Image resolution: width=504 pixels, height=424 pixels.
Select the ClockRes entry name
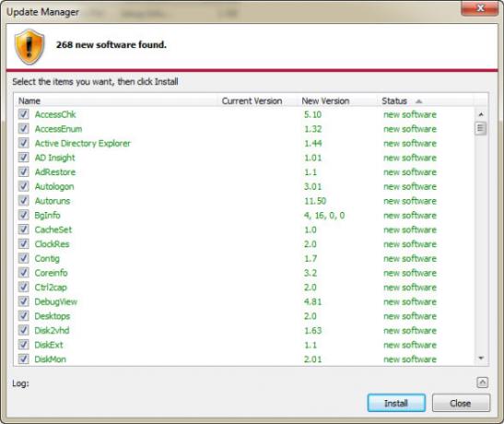(x=53, y=244)
